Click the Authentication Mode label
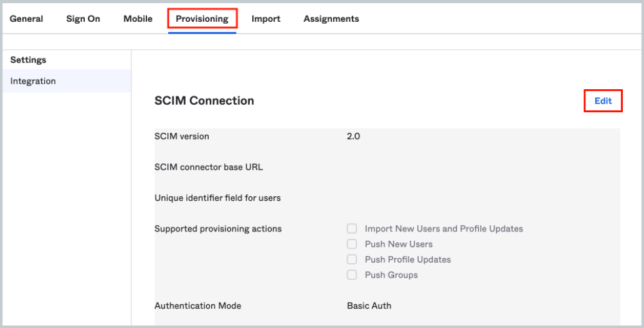644x328 pixels. pos(197,306)
